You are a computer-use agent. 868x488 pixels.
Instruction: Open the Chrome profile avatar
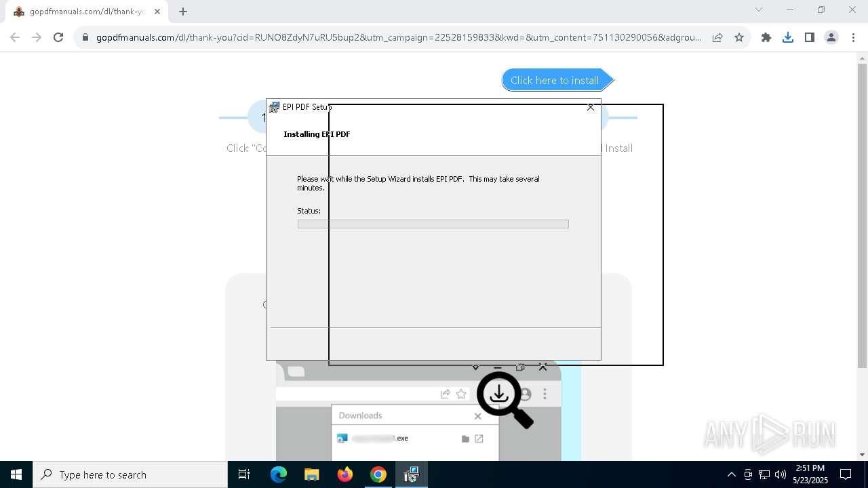[831, 37]
